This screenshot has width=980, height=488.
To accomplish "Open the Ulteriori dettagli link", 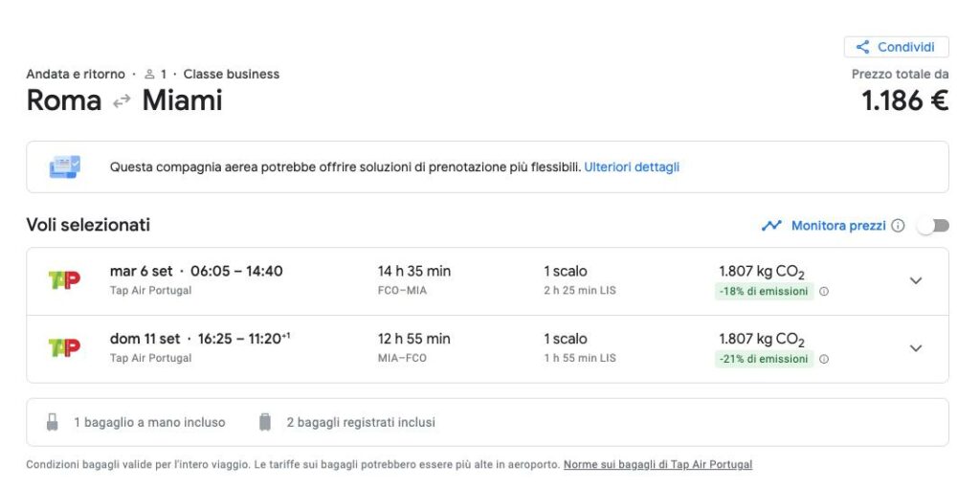I will point(632,166).
